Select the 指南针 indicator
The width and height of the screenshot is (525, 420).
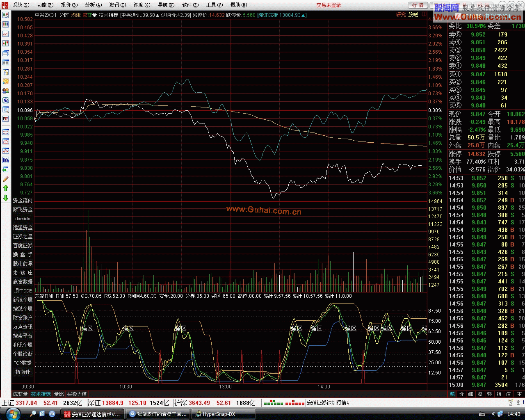coord(23,372)
